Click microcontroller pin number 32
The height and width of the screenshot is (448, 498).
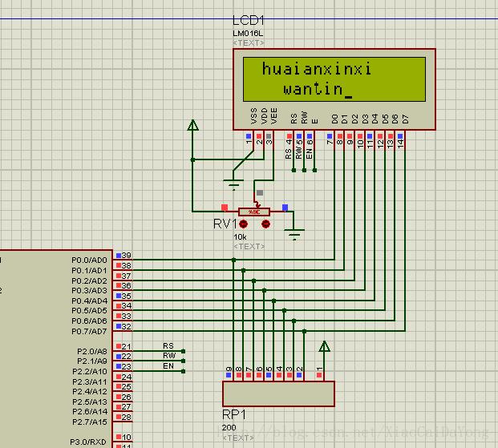click(127, 326)
